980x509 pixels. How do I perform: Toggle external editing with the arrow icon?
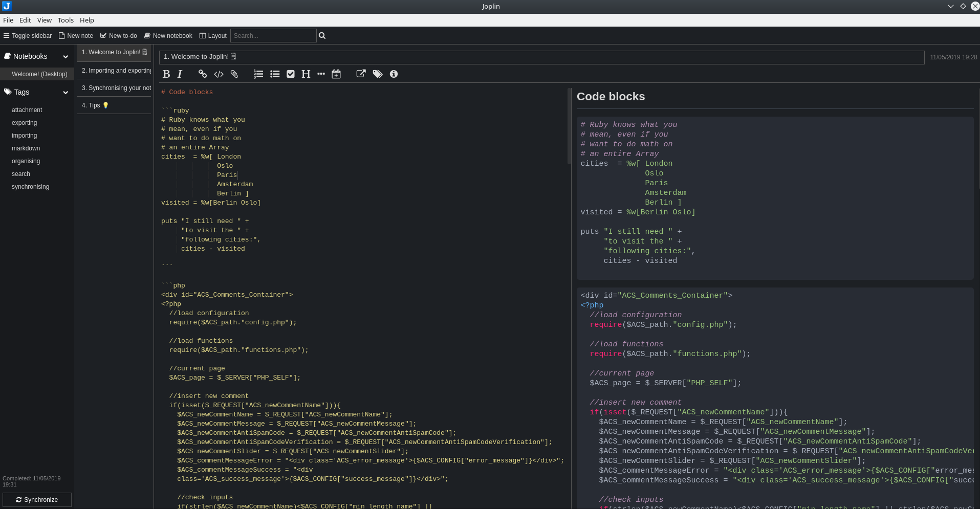[x=361, y=74]
